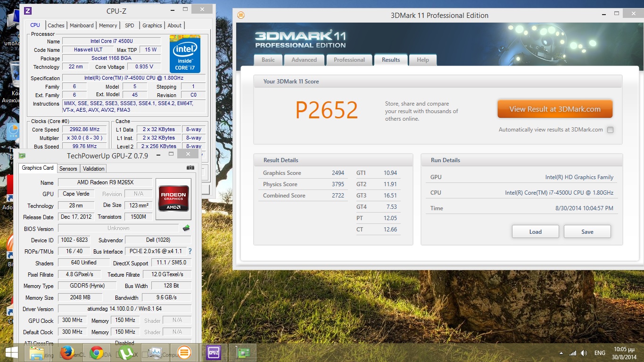Click the CPU-Z Specification field
Image resolution: width=644 pixels, height=362 pixels.
pyautogui.click(x=134, y=78)
